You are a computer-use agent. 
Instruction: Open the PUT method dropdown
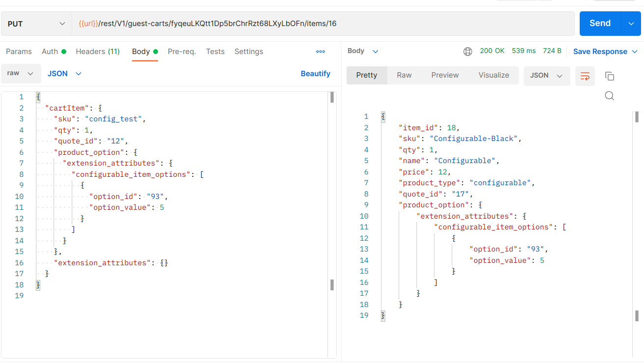[x=35, y=24]
